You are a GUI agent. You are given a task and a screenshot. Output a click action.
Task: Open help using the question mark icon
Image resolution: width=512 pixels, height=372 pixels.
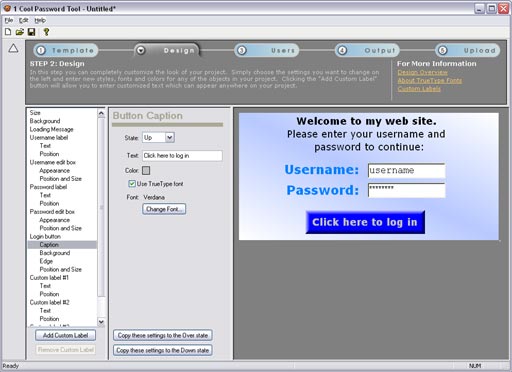point(46,32)
